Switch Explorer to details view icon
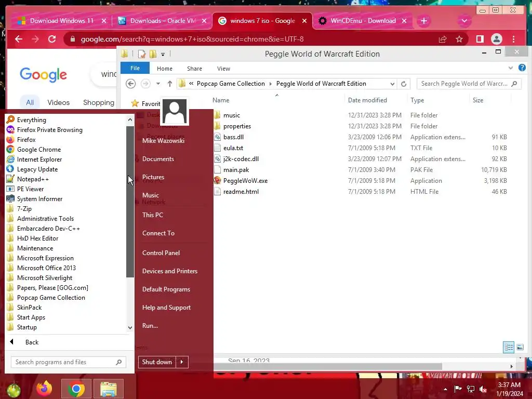Image resolution: width=532 pixels, height=399 pixels. click(509, 347)
